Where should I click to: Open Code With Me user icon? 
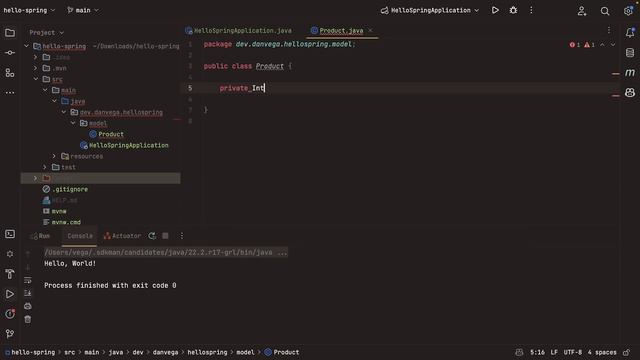582,11
